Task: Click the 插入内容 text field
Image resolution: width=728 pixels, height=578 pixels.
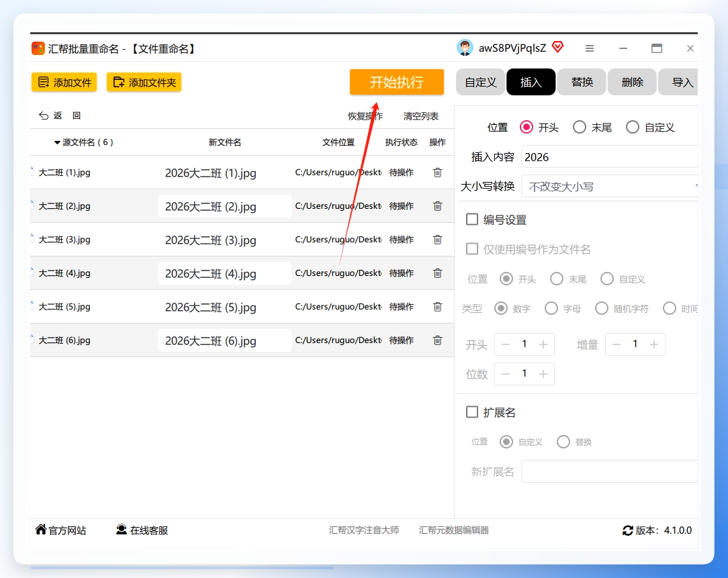Action: 610,157
